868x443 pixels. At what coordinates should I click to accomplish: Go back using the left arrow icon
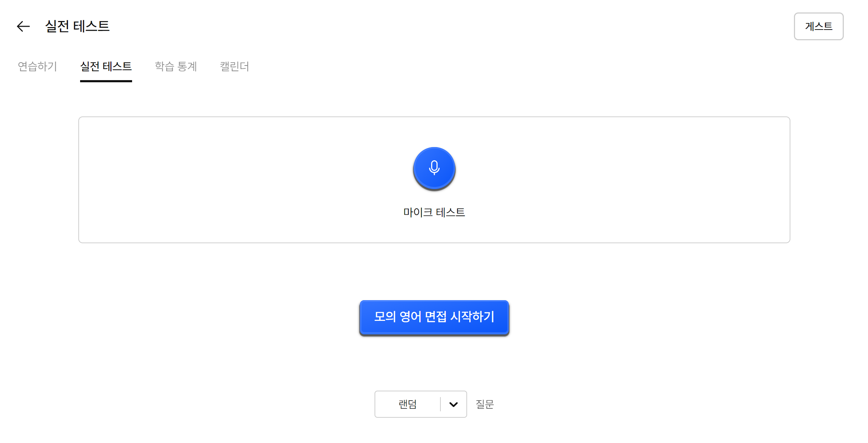click(x=23, y=26)
